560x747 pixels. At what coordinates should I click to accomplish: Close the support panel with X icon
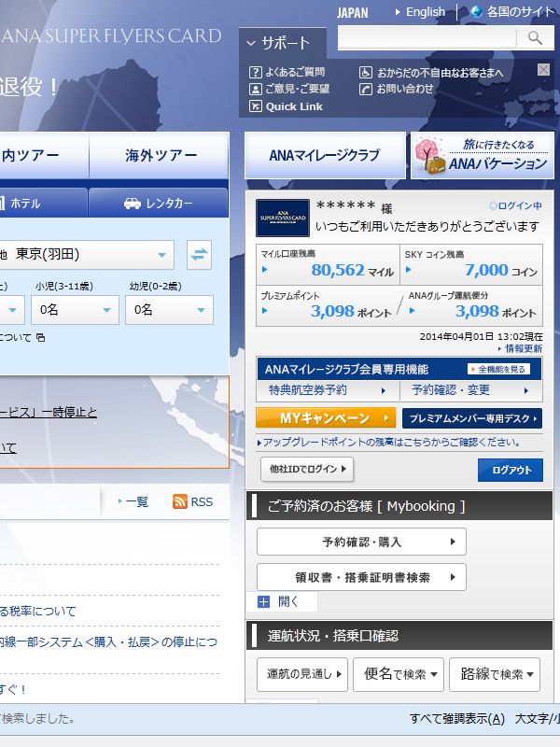point(543,70)
